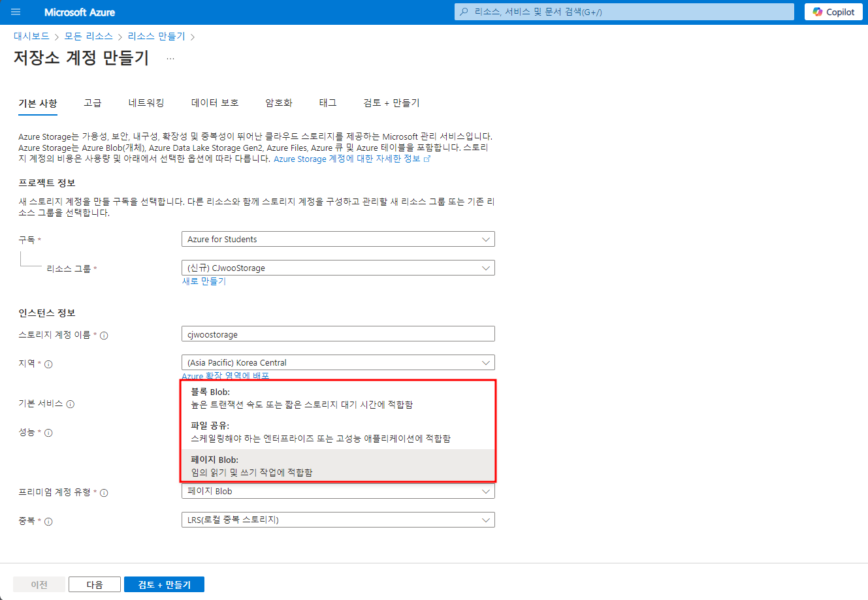Click the 이전 button
This screenshot has width=868, height=600.
[x=39, y=584]
